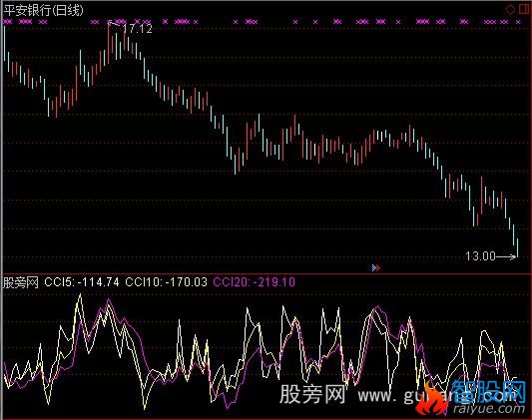Click the CCI20: -219.10 value label

[255, 282]
